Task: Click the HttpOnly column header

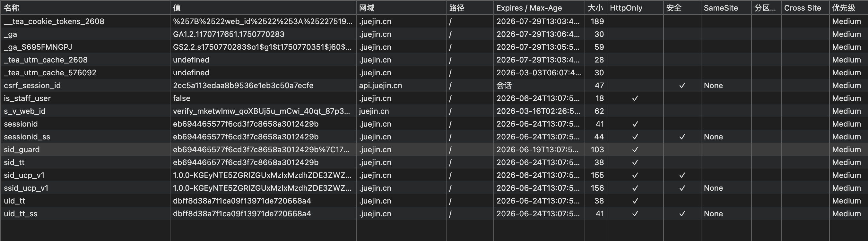Action: pos(635,8)
